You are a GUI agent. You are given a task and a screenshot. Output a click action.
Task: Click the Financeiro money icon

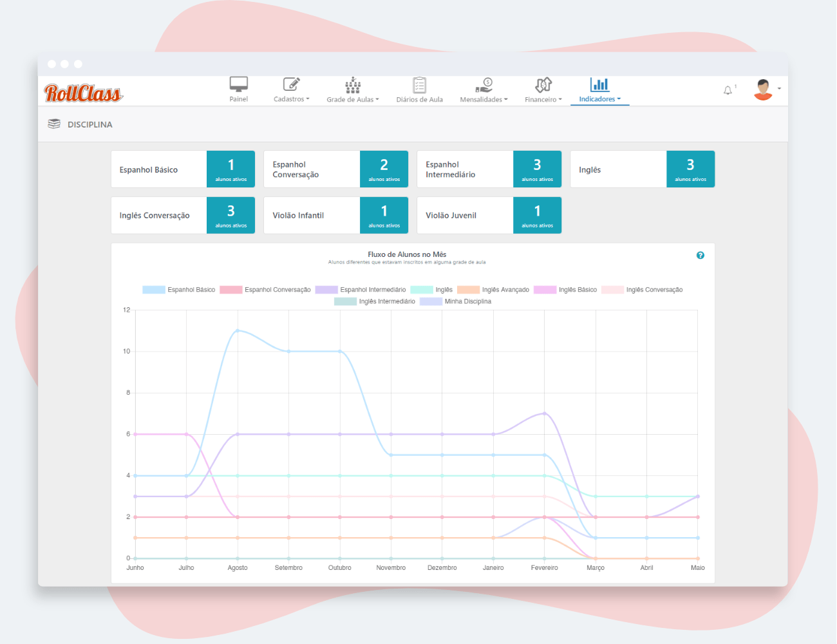pos(543,85)
